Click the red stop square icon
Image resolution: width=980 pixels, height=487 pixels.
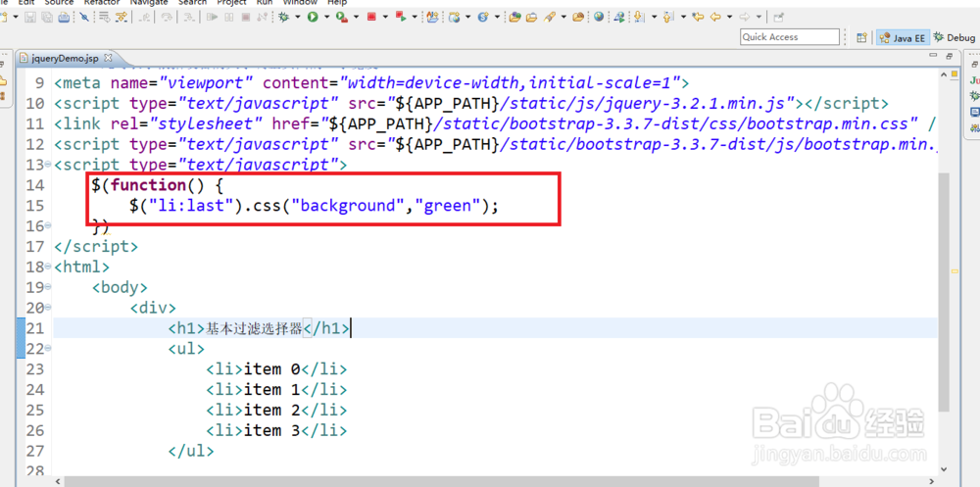pos(371,17)
